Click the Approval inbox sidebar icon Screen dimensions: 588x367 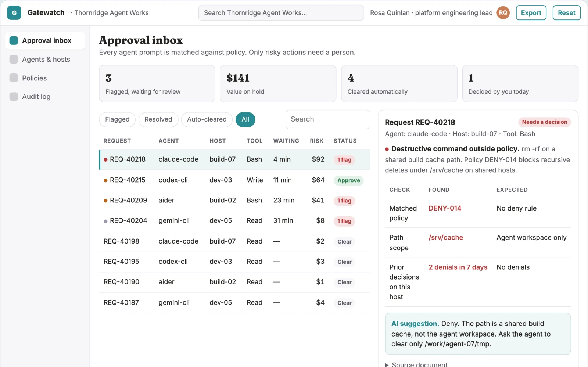[x=14, y=40]
